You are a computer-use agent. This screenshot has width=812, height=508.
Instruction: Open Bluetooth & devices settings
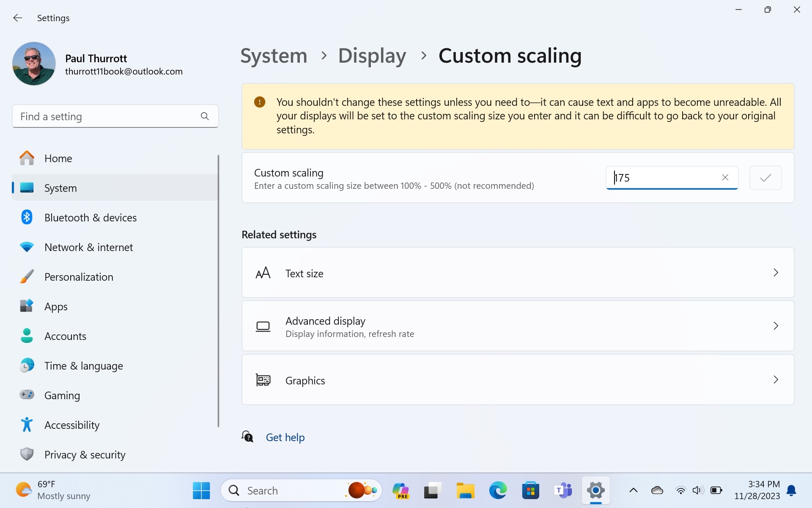[91, 218]
